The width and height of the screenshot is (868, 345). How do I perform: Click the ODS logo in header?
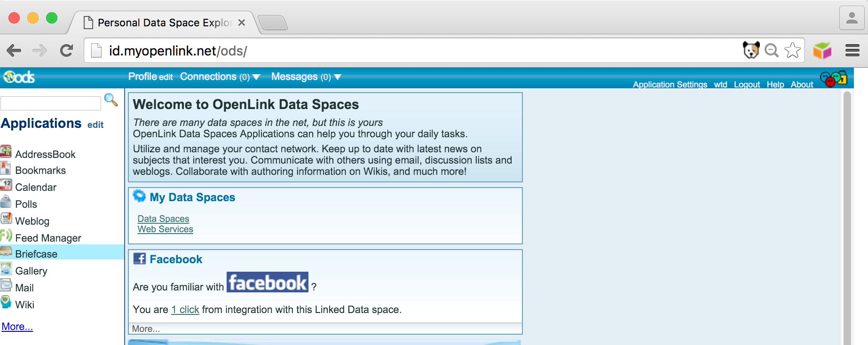click(19, 77)
